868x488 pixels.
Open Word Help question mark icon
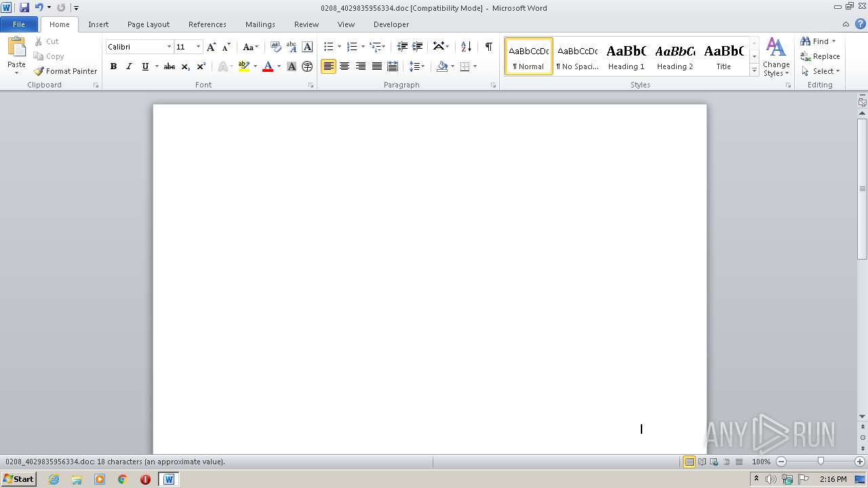pyautogui.click(x=861, y=24)
